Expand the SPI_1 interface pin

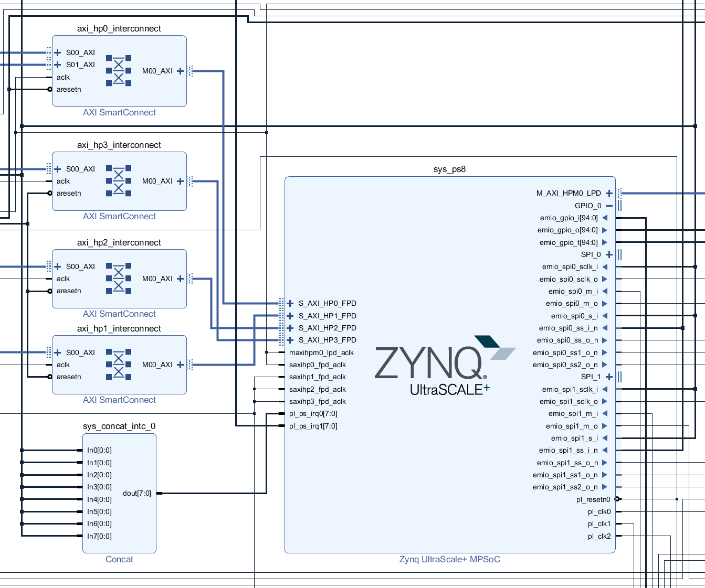click(x=608, y=377)
